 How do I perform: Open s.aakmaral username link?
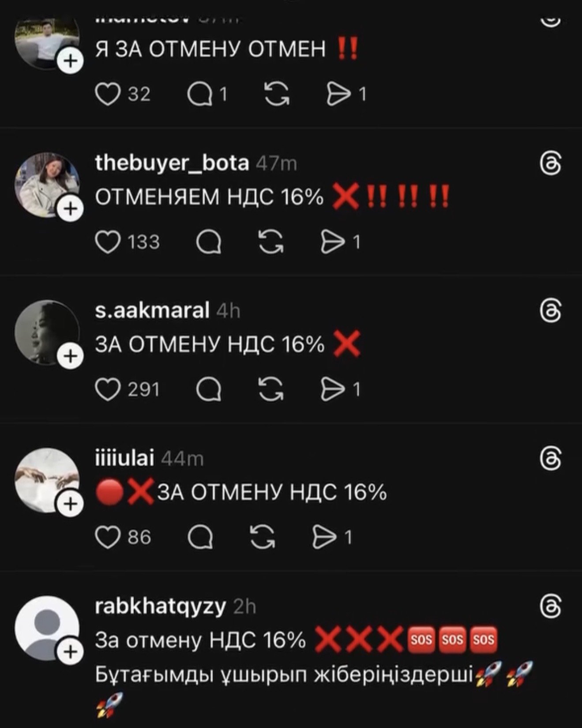coord(152,311)
